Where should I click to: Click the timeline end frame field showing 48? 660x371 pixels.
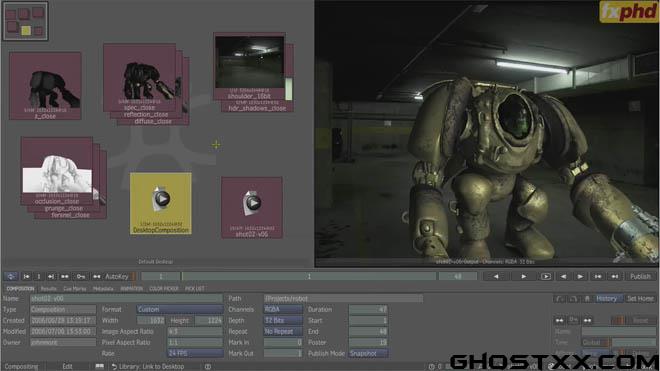[458, 277]
